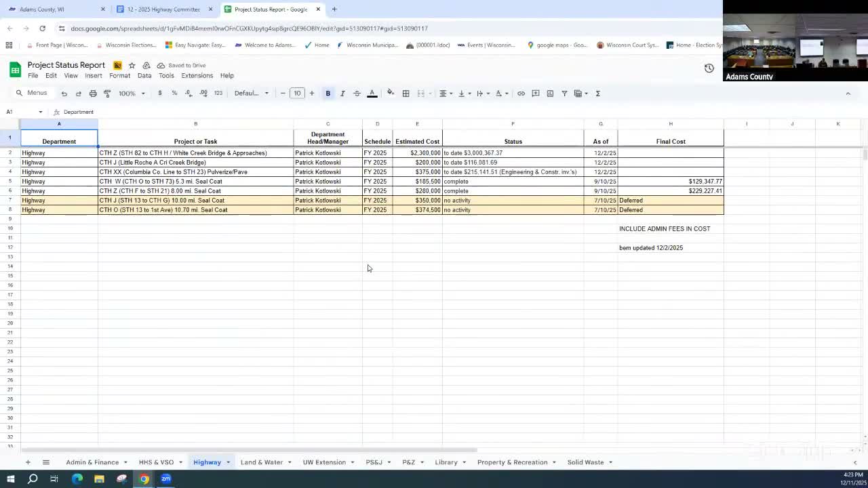Image resolution: width=868 pixels, height=488 pixels.
Task: Open Microsoft Edge from the taskbar
Action: [77, 479]
